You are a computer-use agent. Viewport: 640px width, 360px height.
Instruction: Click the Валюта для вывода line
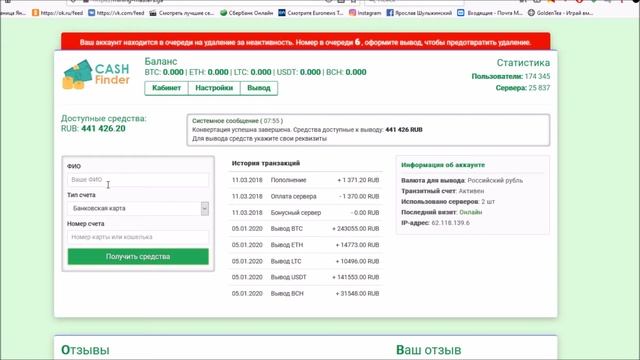[462, 180]
